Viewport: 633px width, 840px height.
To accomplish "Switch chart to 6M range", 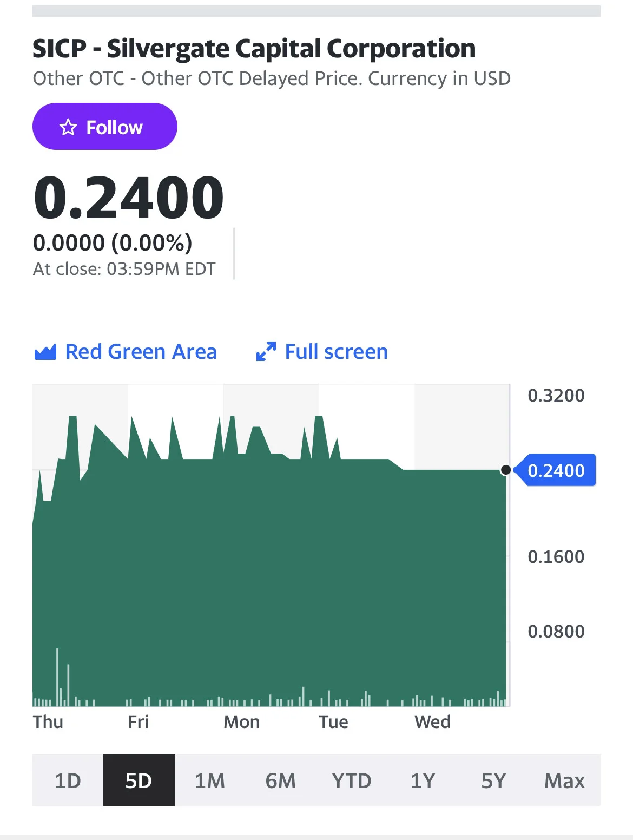I will pos(281,780).
